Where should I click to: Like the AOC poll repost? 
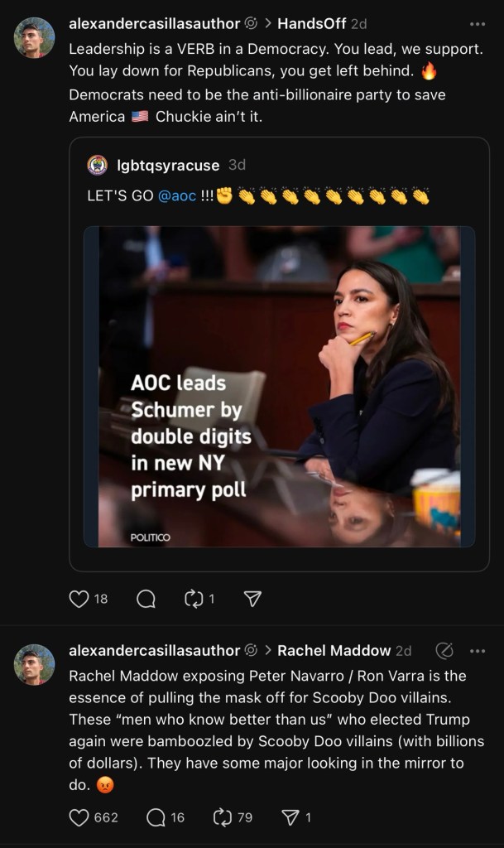(x=79, y=599)
